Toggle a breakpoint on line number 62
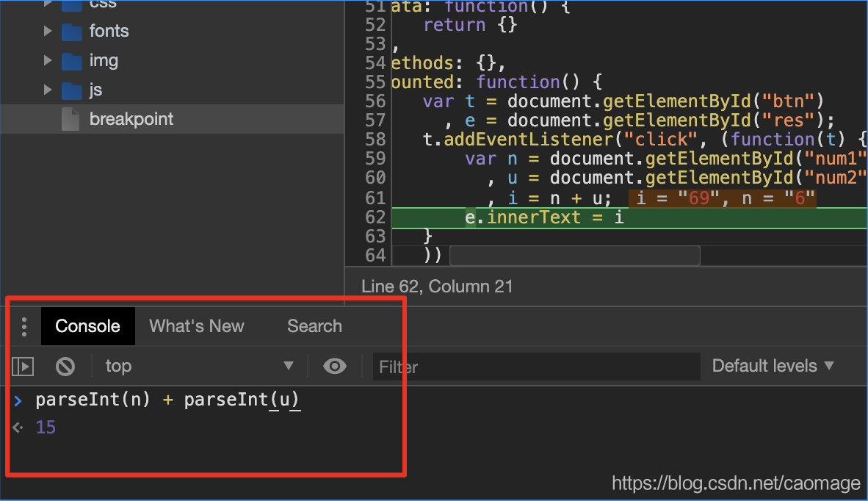 click(375, 217)
